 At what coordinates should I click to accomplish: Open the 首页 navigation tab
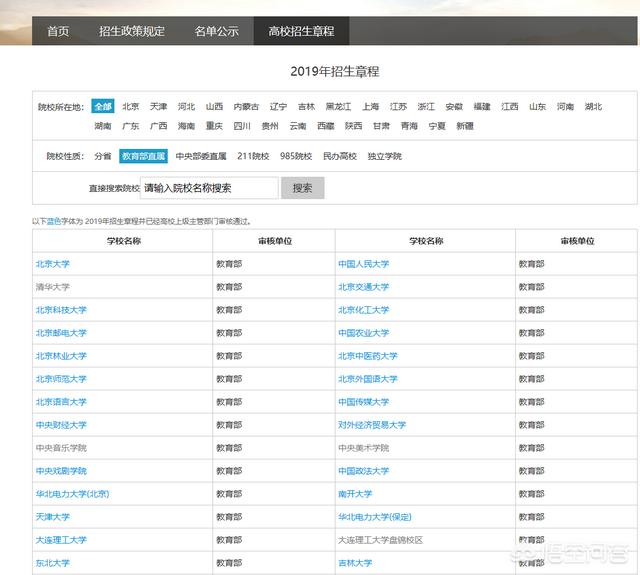58,31
